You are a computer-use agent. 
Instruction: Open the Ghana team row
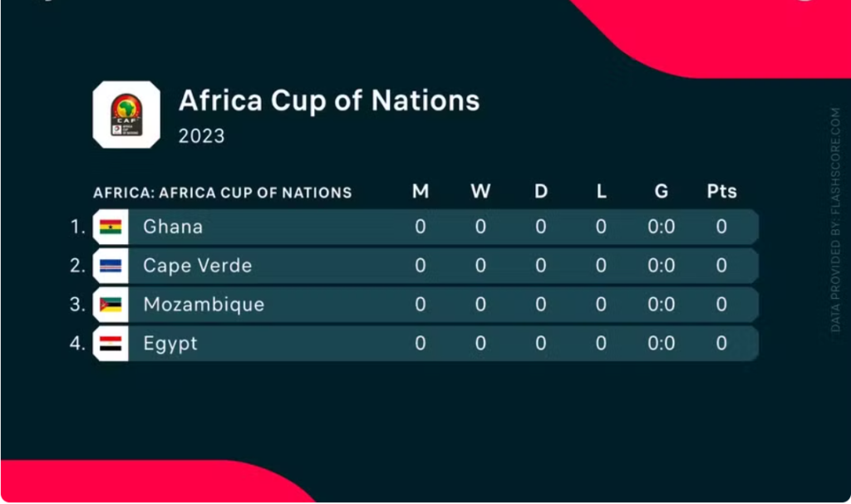[173, 227]
